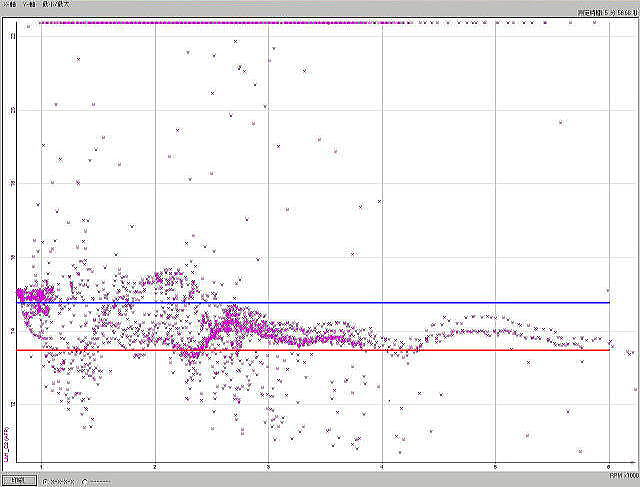Open the 最小最大 menu in the menu bar

pos(56,4)
